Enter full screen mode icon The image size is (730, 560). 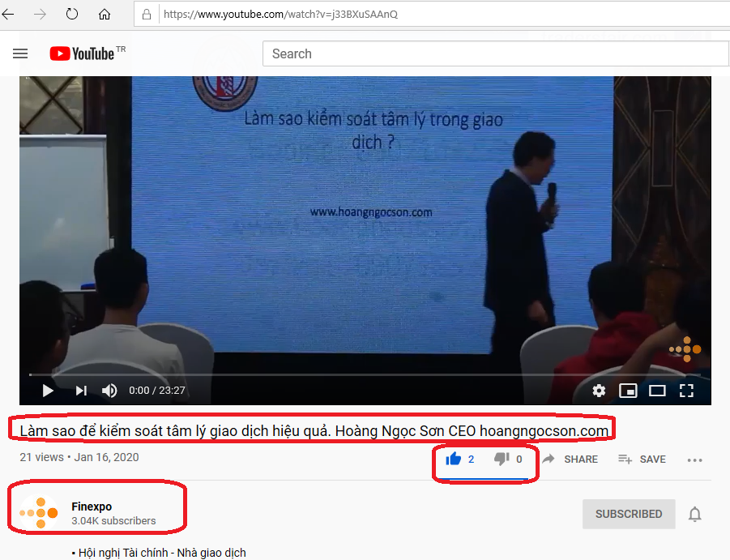tap(686, 390)
